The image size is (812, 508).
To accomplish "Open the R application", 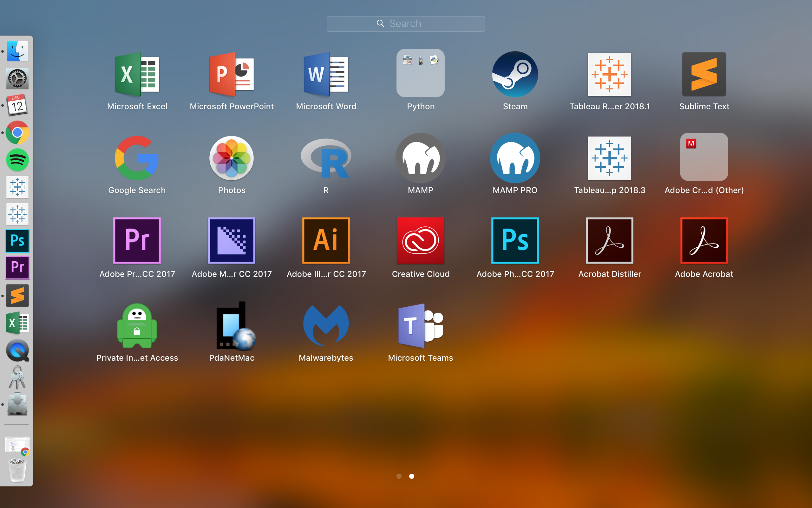I will (326, 158).
